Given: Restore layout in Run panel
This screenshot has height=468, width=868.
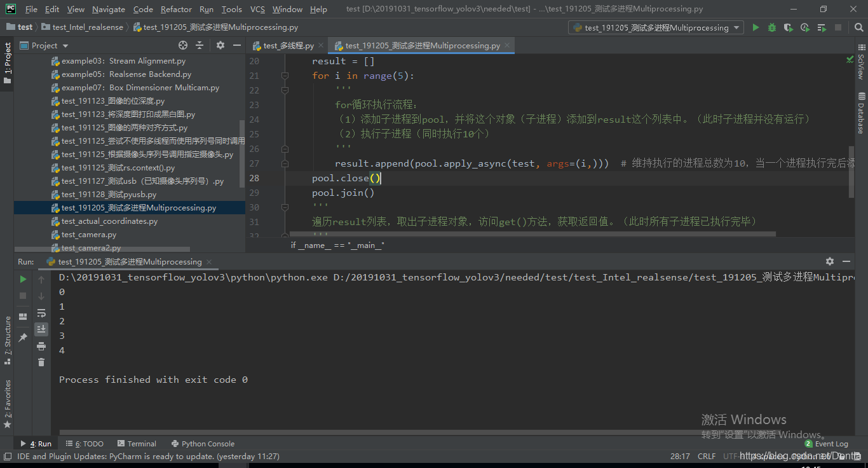Looking at the screenshot, I should 23,316.
